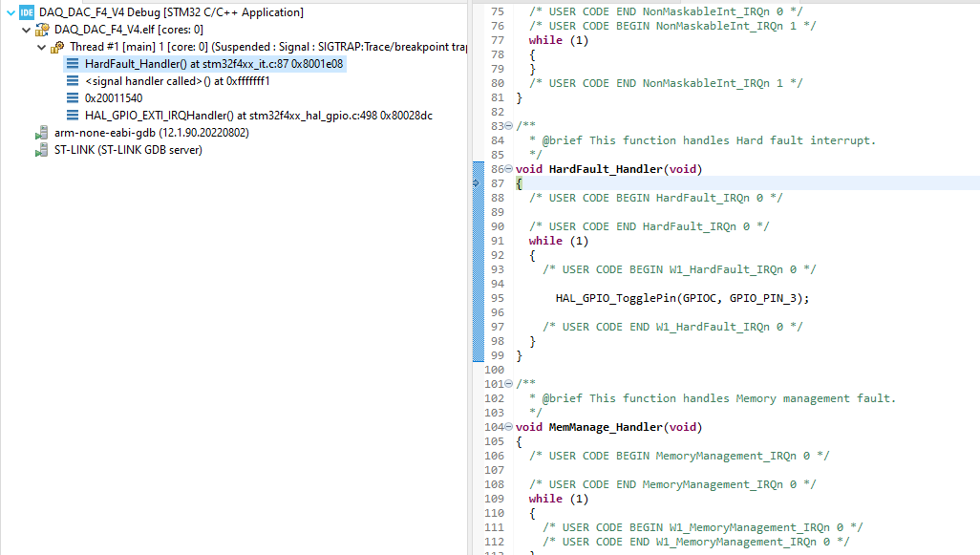Click the process icon next to arm-none-eabi-gdb
980x555 pixels.
[40, 132]
